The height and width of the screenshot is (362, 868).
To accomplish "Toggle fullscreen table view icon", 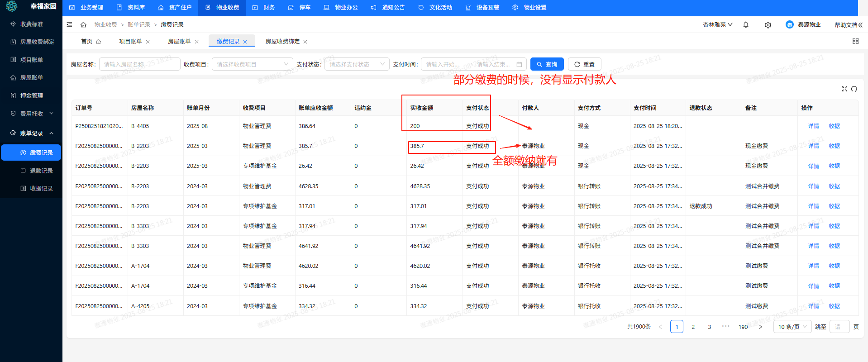I will tap(844, 89).
